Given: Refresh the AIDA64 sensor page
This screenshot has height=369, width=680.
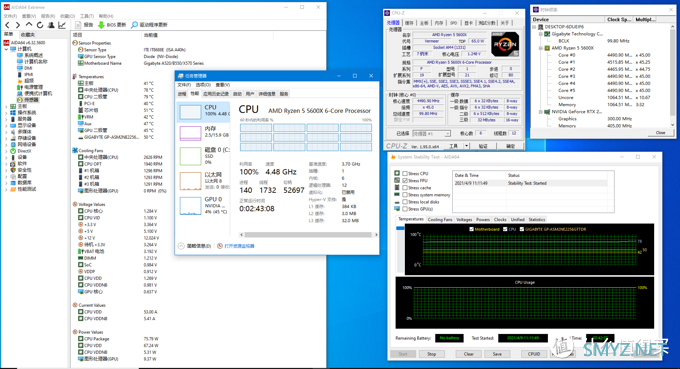Looking at the screenshot, I should pyautogui.click(x=40, y=25).
